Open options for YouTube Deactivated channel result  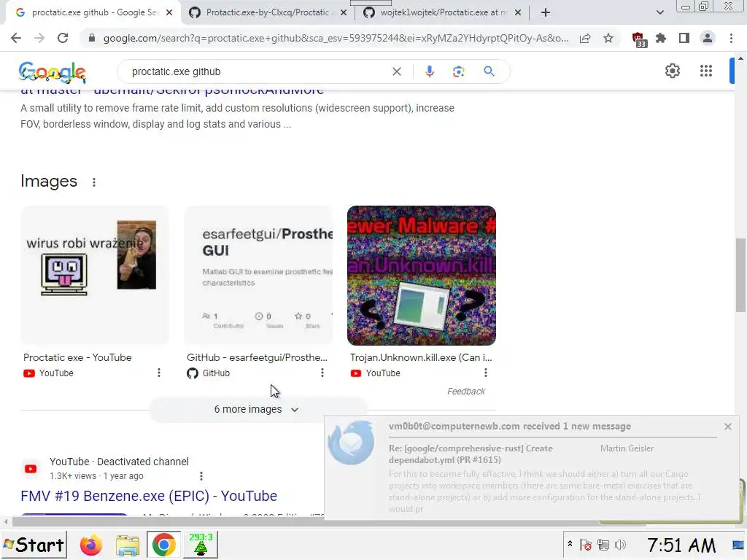pos(201,475)
